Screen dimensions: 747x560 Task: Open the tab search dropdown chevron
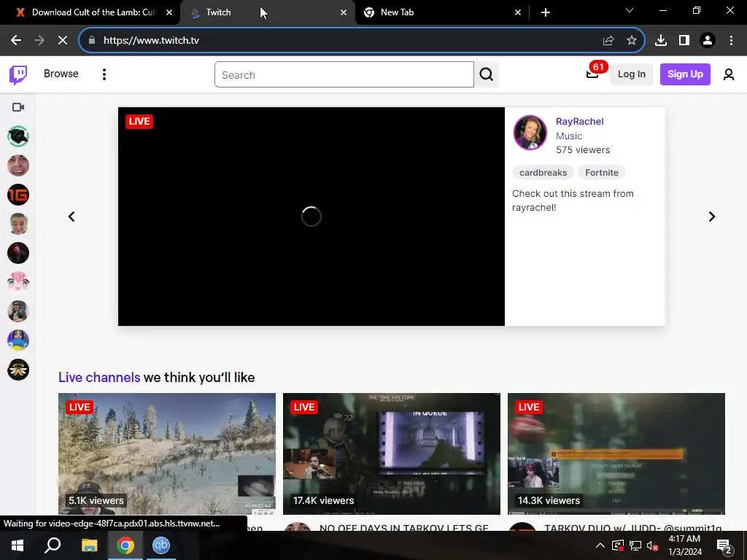point(630,10)
